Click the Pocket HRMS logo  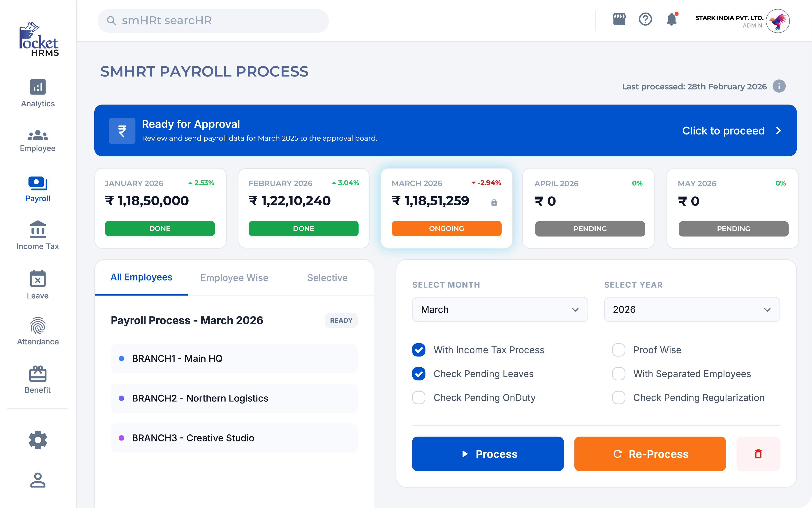pyautogui.click(x=39, y=39)
